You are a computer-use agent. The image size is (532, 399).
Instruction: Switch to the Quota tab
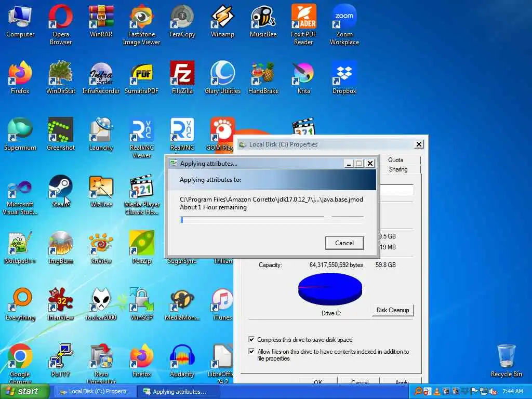395,160
